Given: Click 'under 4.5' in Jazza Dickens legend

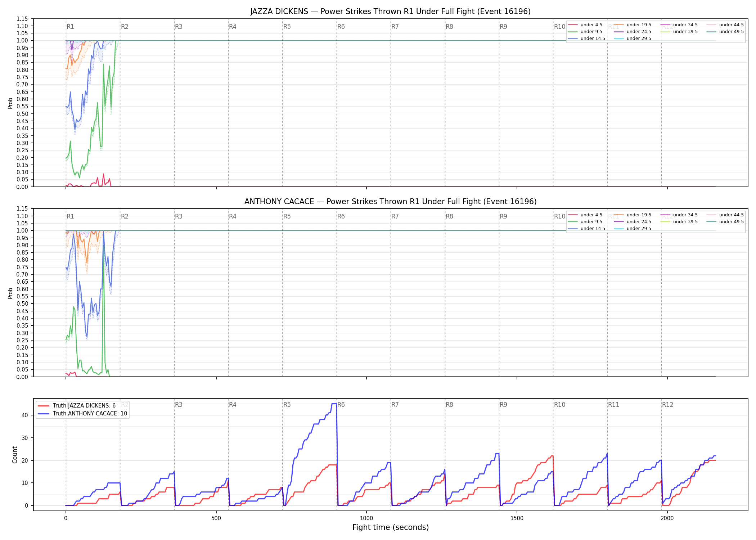Looking at the screenshot, I should (591, 25).
